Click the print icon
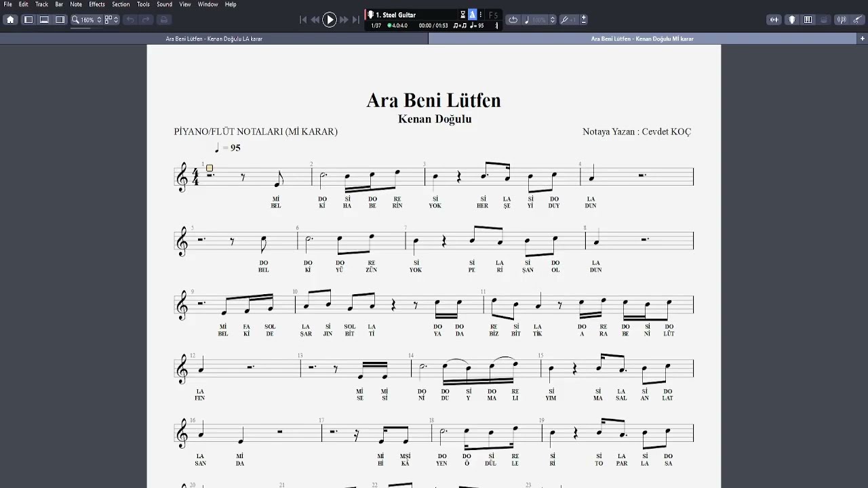The height and width of the screenshot is (488, 868). tap(164, 20)
